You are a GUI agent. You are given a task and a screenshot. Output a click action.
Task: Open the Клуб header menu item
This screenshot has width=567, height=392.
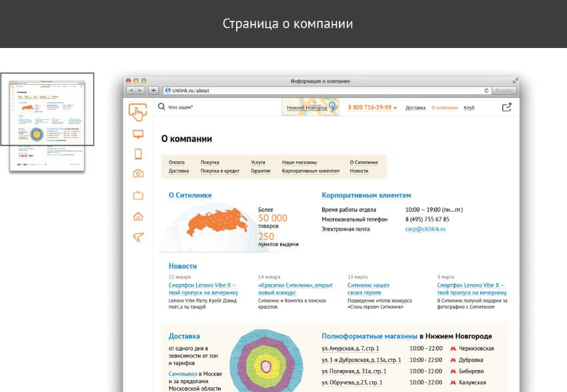pyautogui.click(x=469, y=107)
